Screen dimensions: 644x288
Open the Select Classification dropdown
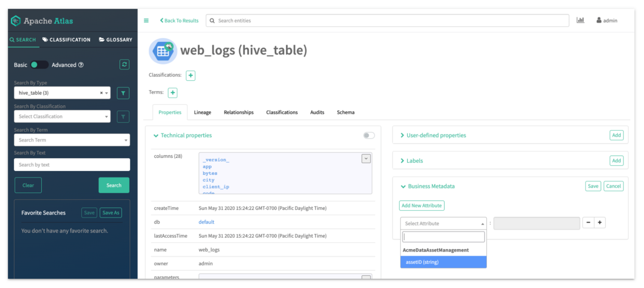[62, 117]
